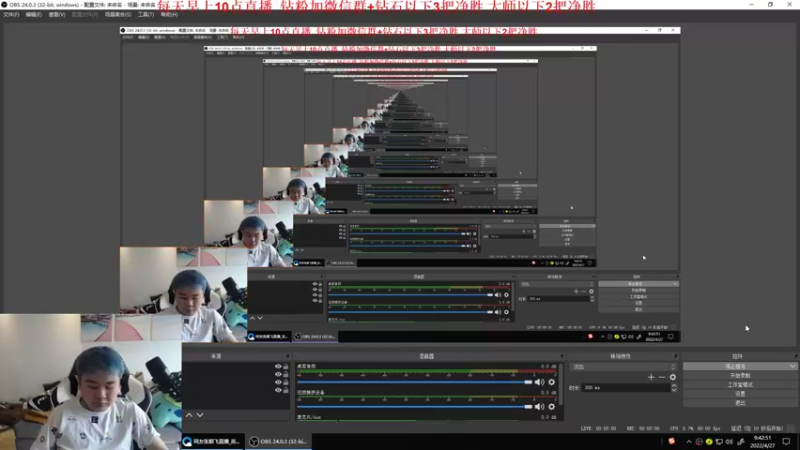This screenshot has height=450, width=800.
Task: Click OBS logo in title bar
Action: pyautogui.click(x=4, y=4)
